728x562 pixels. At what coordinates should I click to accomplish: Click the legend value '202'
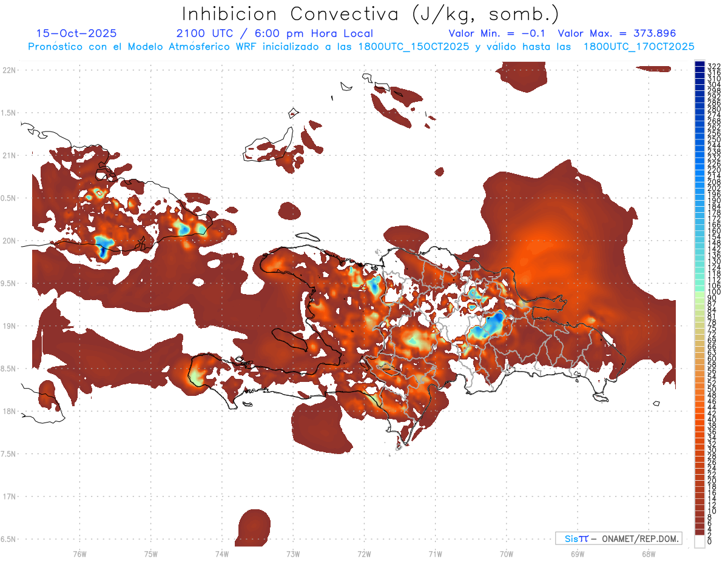click(x=713, y=188)
